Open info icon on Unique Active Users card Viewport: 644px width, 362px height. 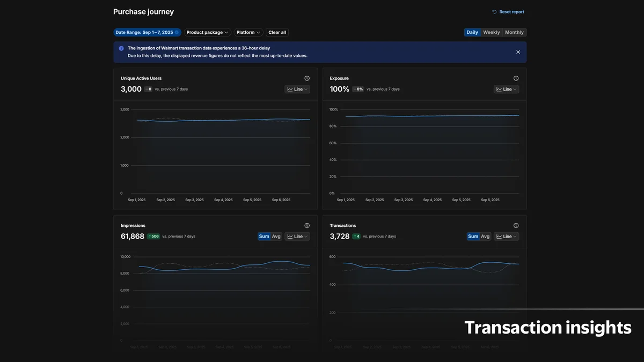pyautogui.click(x=307, y=78)
